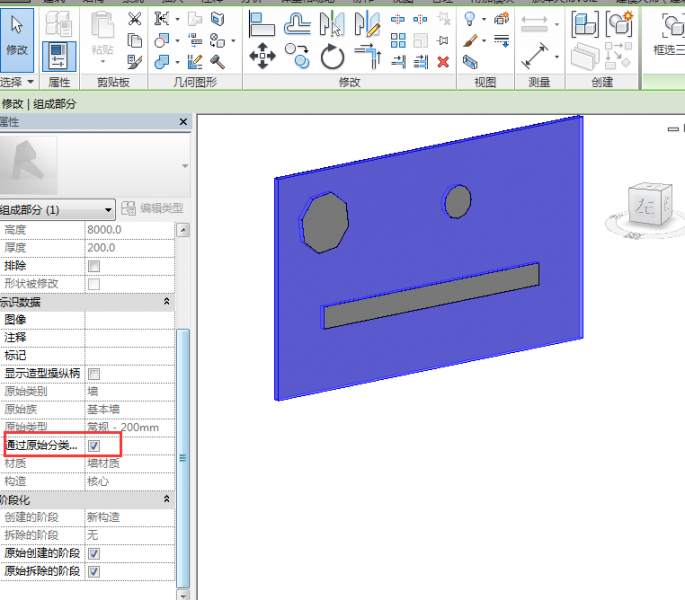The image size is (685, 600).
Task: Select the Rotate tool in Modify panel
Action: click(x=332, y=57)
